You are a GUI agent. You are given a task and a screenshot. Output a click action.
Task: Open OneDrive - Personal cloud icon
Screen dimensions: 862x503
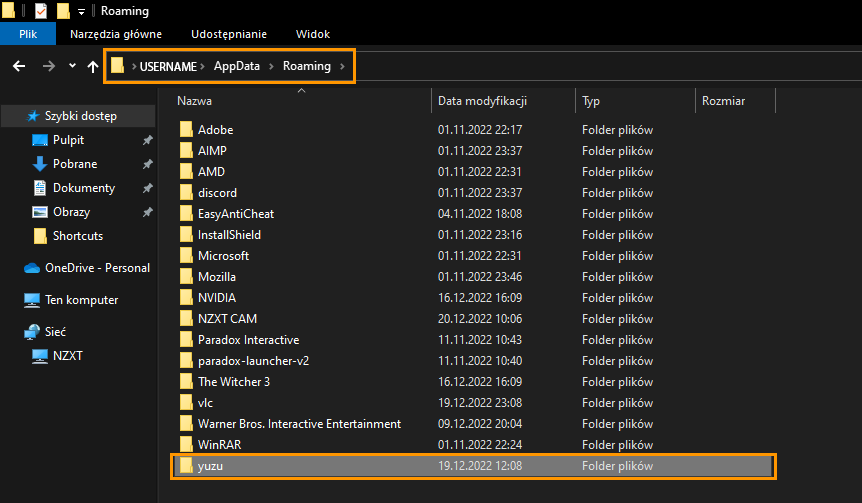point(32,268)
